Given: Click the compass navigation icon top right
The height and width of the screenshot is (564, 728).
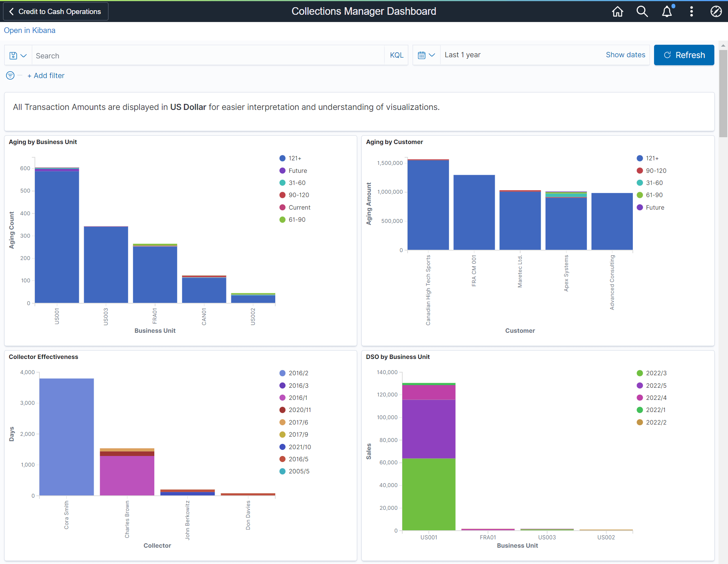Looking at the screenshot, I should (x=716, y=11).
